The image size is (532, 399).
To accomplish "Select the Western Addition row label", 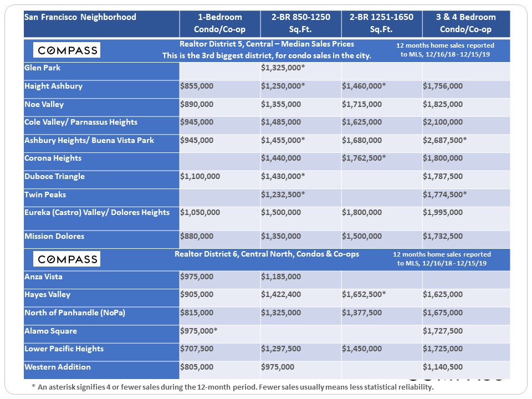I will (x=58, y=367).
